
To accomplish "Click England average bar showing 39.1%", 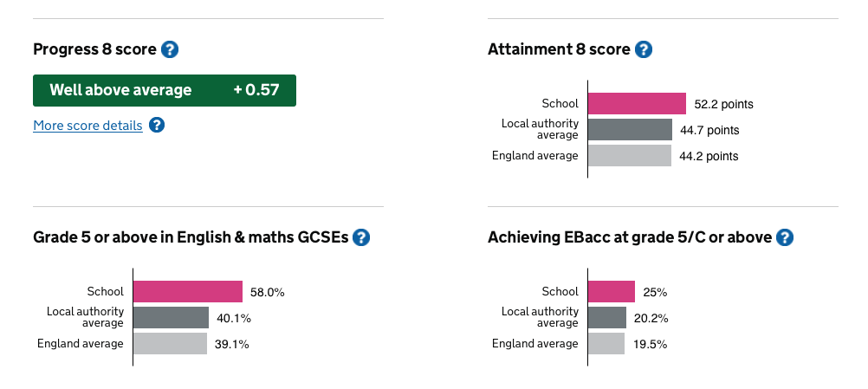I will click(170, 344).
